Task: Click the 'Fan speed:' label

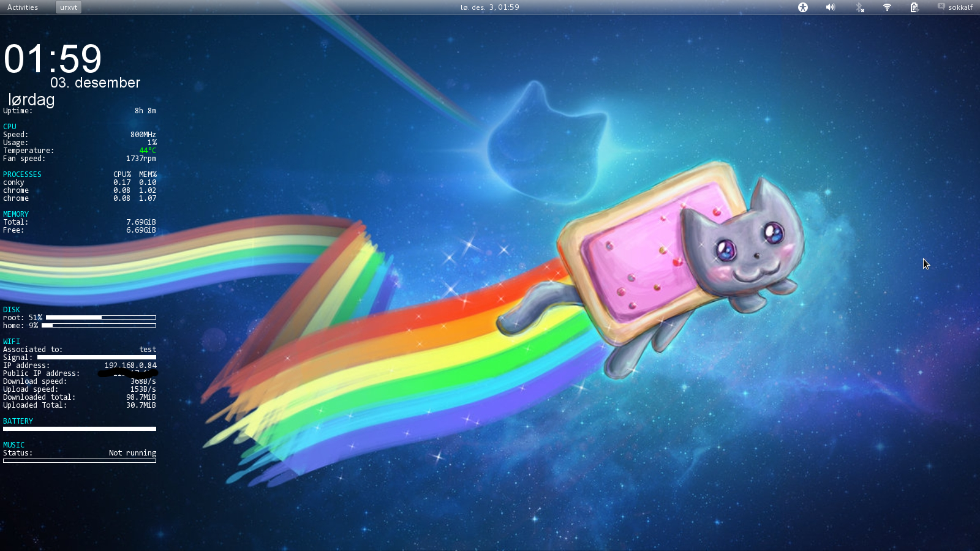Action: 24,159
